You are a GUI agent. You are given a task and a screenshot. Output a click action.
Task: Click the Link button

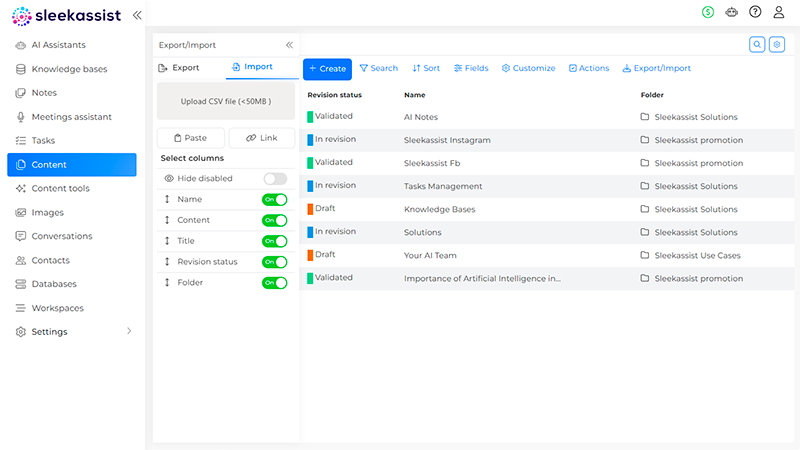tap(262, 138)
